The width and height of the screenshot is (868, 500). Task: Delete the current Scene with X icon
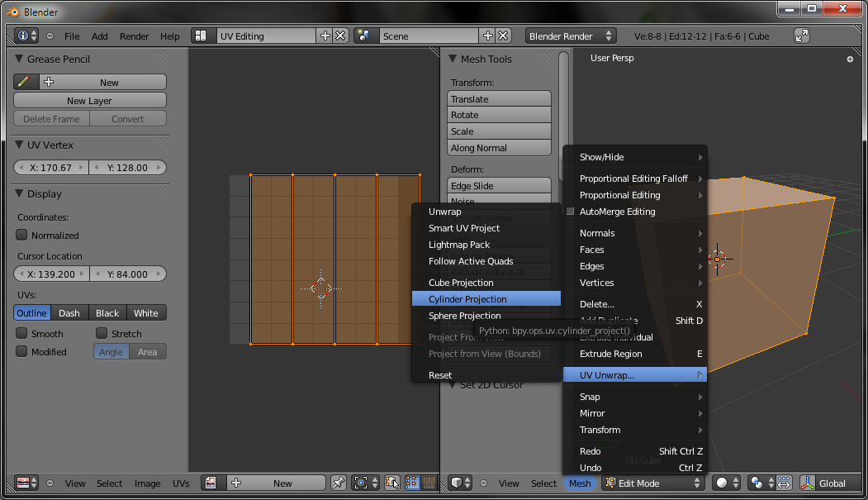point(502,36)
